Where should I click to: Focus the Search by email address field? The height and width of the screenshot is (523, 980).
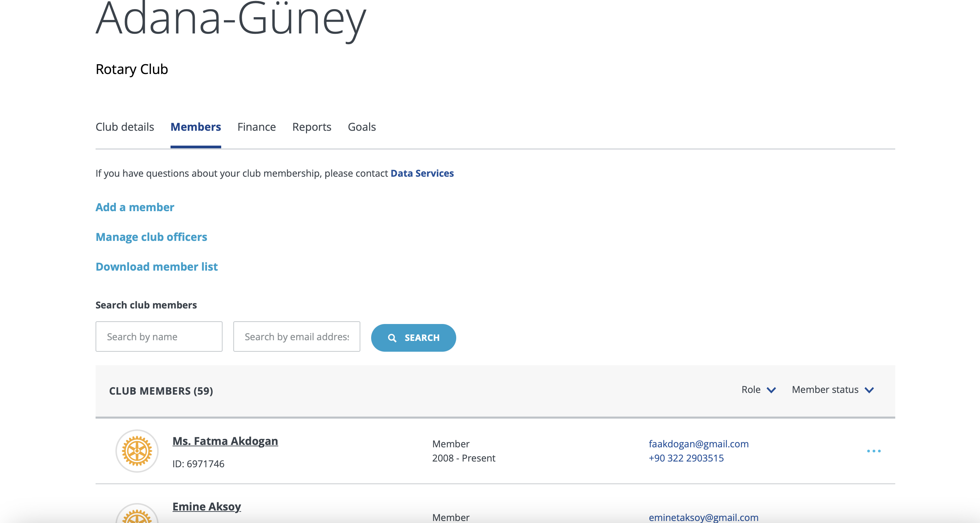coord(296,337)
